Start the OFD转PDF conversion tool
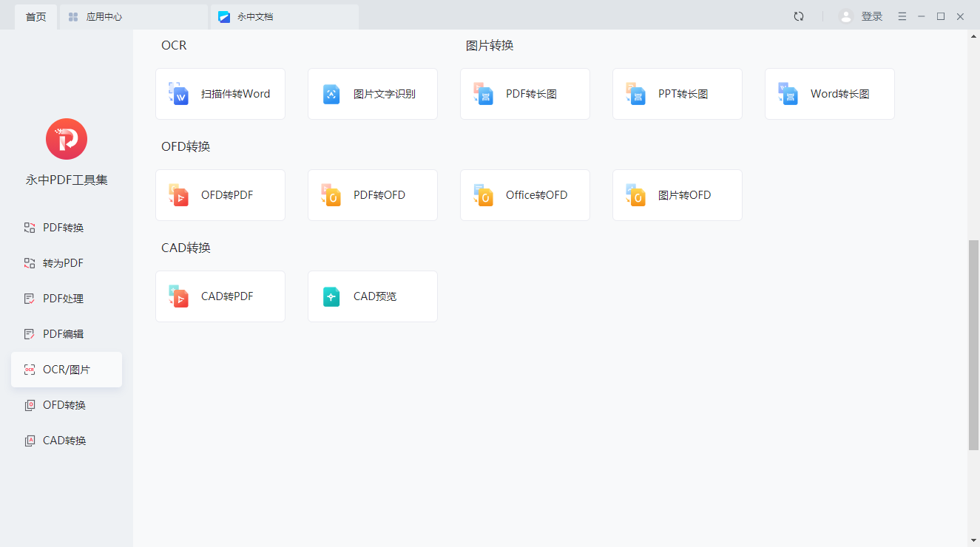The height and width of the screenshot is (547, 980). pyautogui.click(x=220, y=194)
